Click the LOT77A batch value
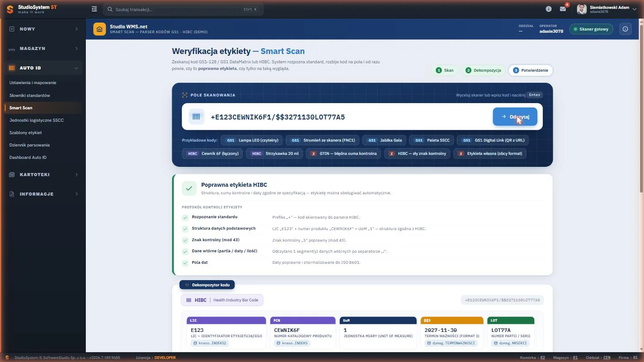 coord(501,330)
